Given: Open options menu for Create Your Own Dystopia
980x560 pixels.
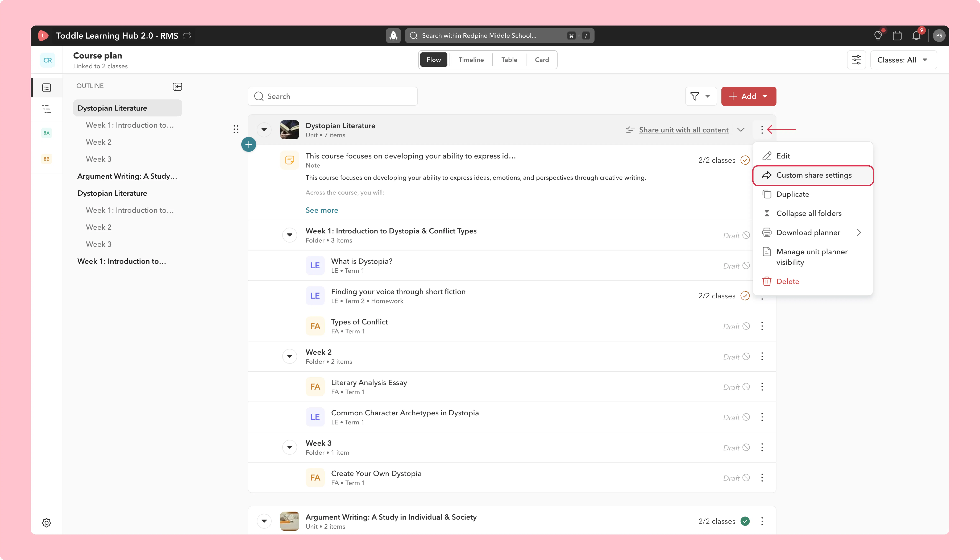Looking at the screenshot, I should coord(762,478).
